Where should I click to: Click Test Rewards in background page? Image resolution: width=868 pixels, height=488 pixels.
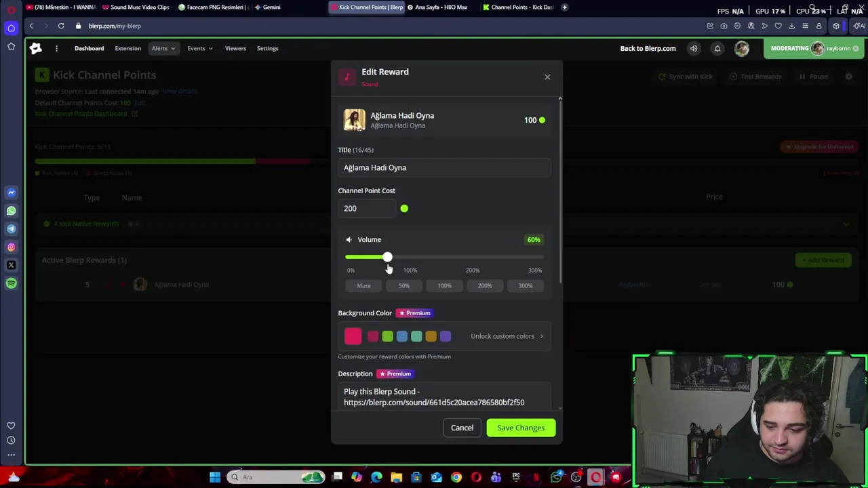tap(755, 77)
